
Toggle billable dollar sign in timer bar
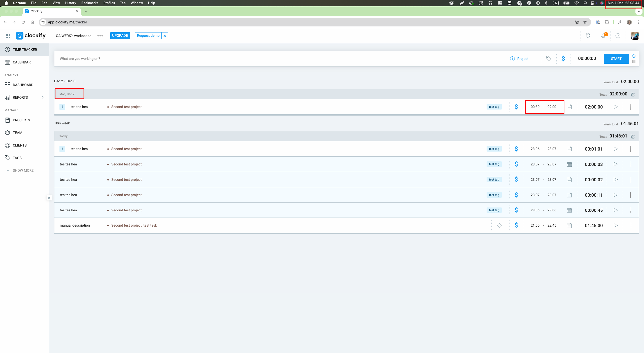(563, 59)
